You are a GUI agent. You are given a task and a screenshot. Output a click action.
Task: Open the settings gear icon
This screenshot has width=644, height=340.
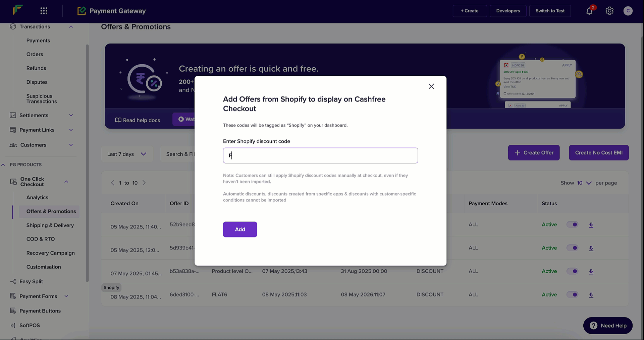point(609,11)
